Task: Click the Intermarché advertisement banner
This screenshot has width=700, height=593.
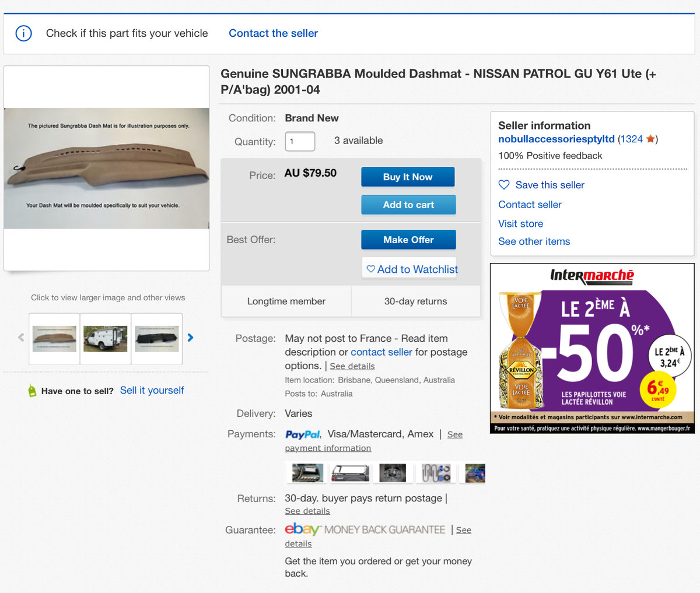Action: coord(592,348)
